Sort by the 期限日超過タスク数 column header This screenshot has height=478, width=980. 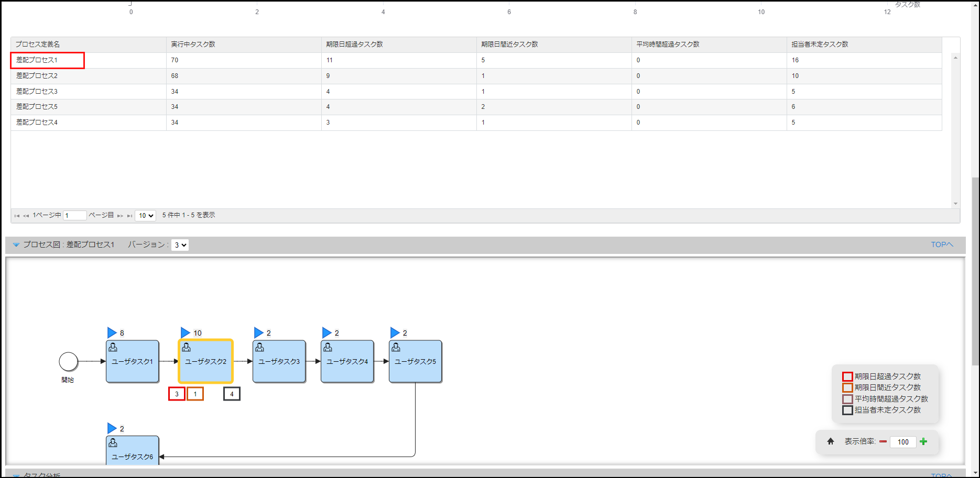[399, 45]
